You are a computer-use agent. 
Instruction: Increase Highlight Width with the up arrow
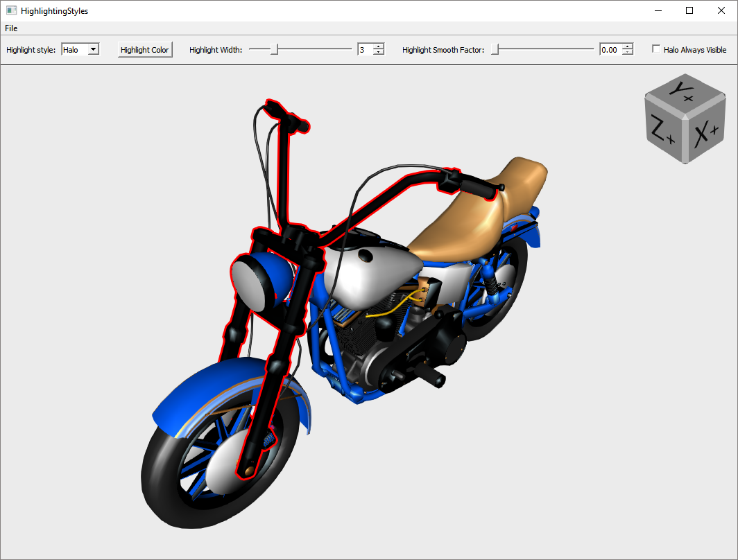[x=378, y=46]
